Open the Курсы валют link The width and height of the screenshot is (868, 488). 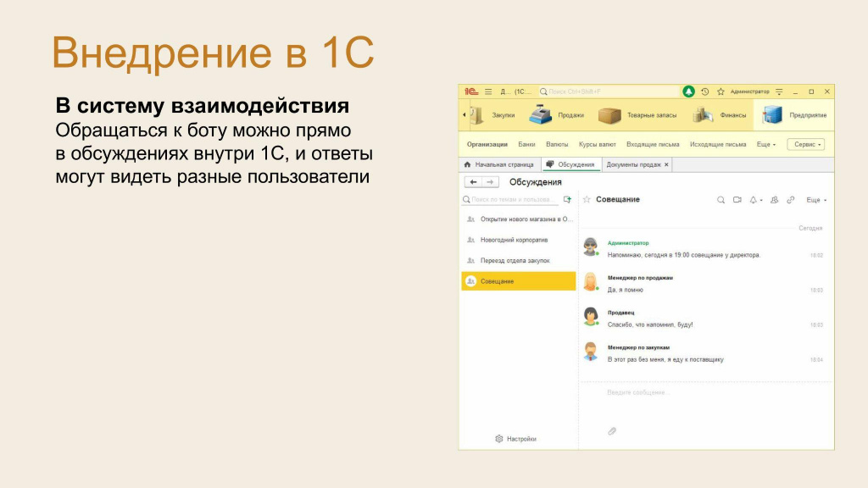[598, 144]
